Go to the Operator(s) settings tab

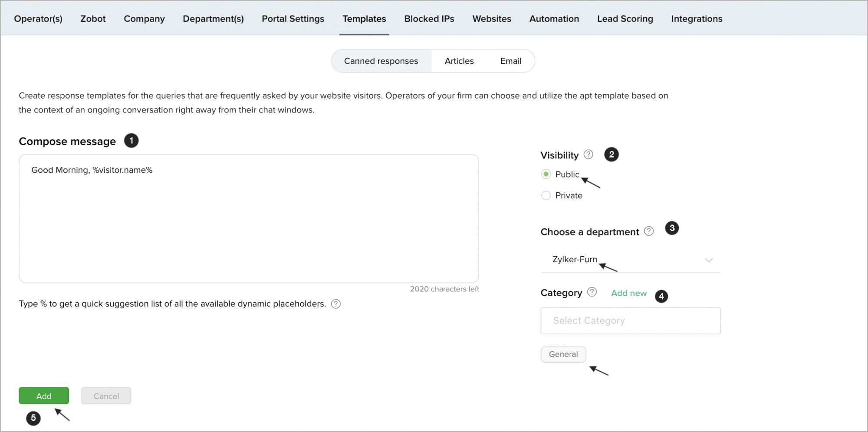38,19
